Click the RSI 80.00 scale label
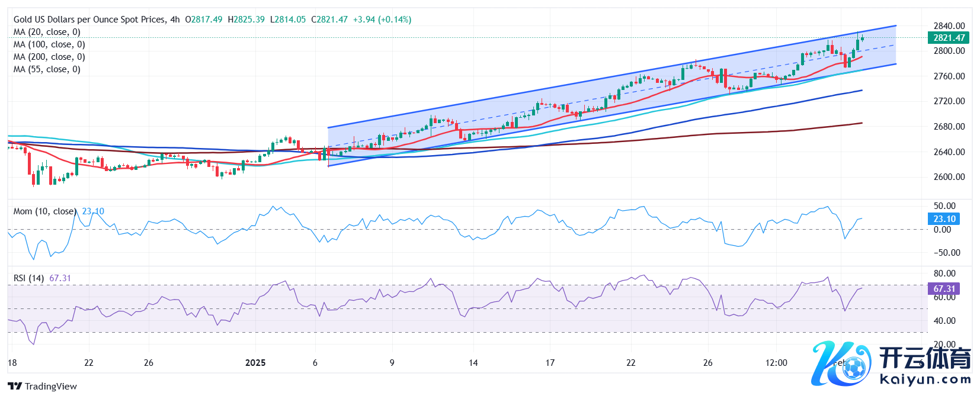This screenshot has width=980, height=399. [944, 273]
